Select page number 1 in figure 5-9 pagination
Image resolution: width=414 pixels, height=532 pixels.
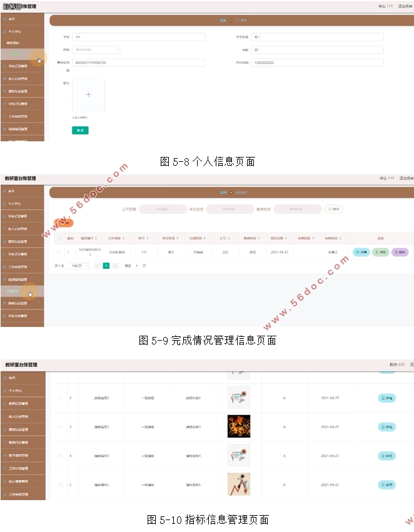pyautogui.click(x=106, y=266)
